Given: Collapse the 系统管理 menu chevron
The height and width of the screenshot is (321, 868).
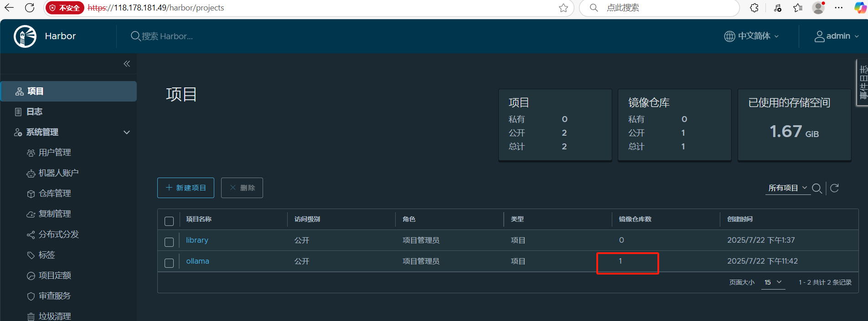Looking at the screenshot, I should tap(127, 132).
